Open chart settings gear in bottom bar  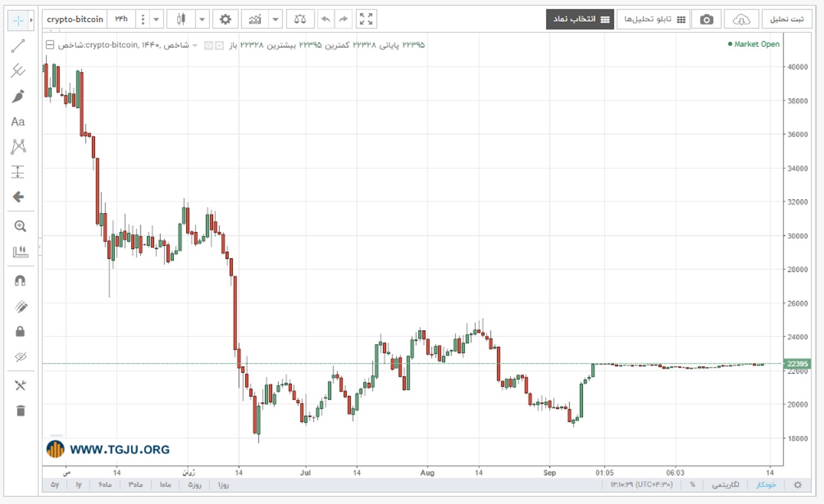798,484
